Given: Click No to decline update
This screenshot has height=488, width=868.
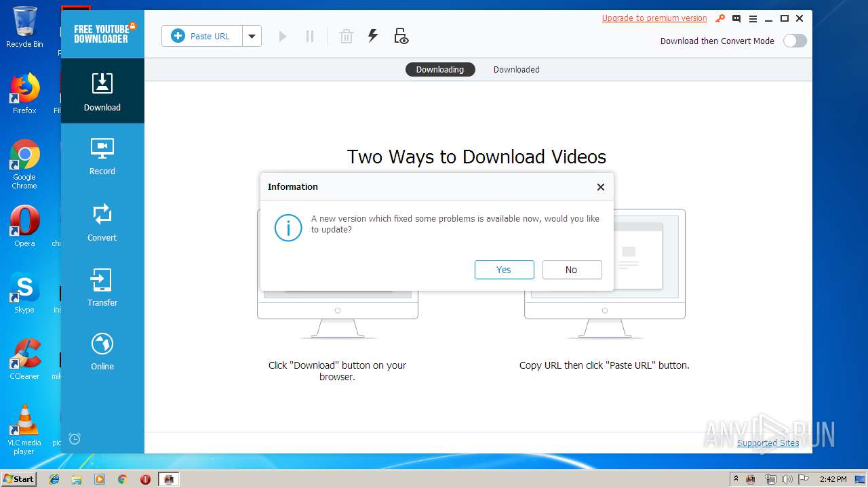Looking at the screenshot, I should pyautogui.click(x=572, y=270).
